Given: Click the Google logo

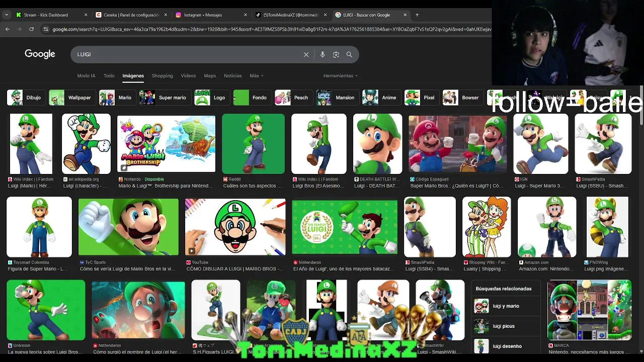Looking at the screenshot, I should click(40, 54).
